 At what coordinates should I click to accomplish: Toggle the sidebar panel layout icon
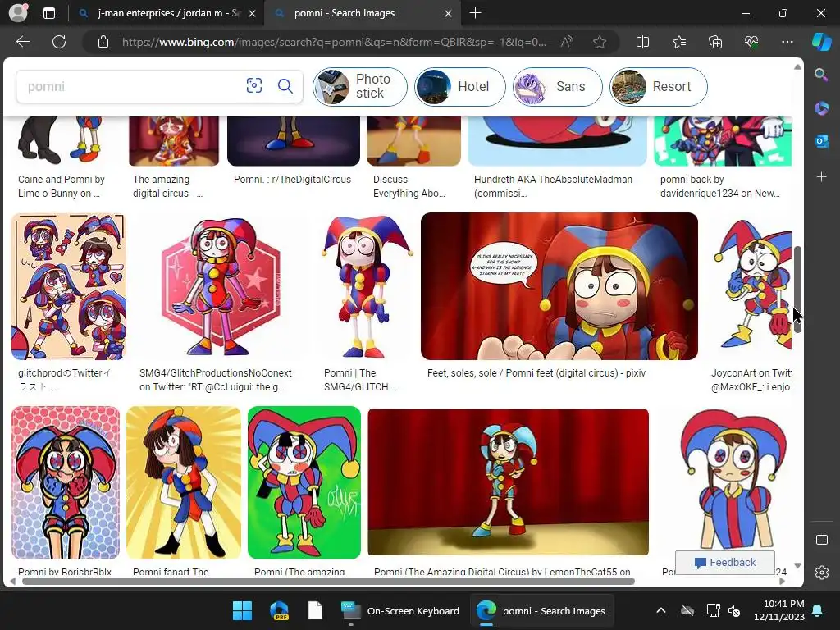click(x=822, y=540)
